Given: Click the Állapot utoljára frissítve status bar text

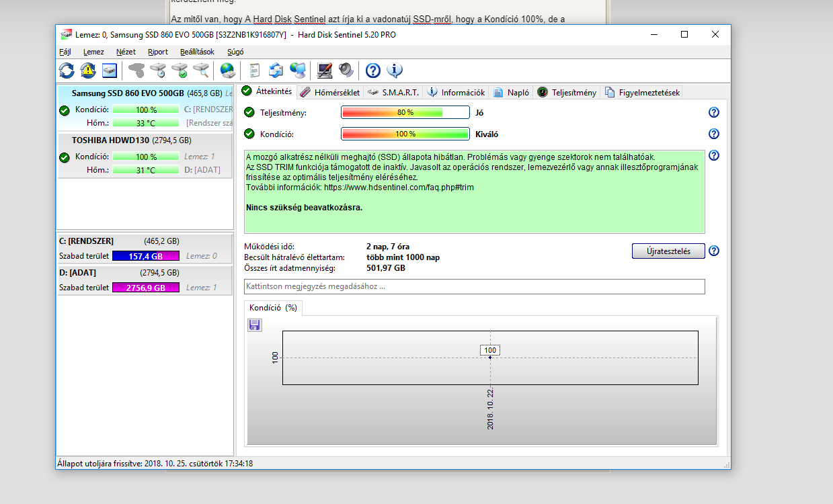Looking at the screenshot, I should (x=155, y=464).
